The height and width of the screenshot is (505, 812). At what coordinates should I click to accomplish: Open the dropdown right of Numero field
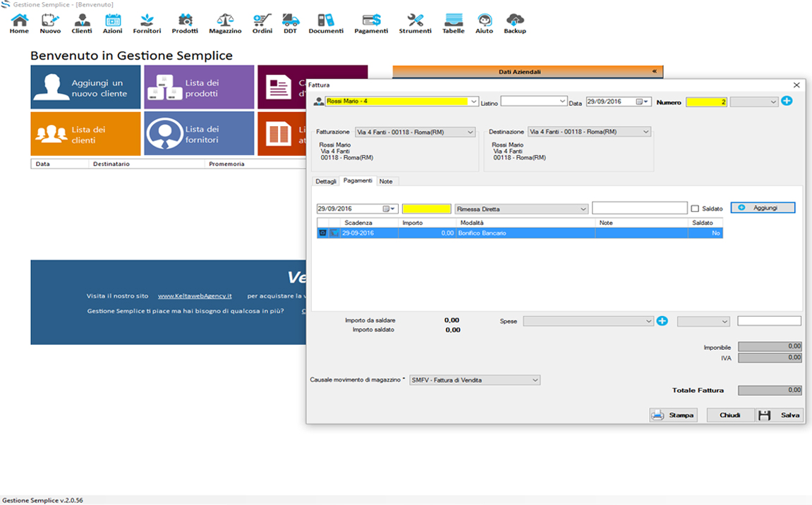(754, 102)
